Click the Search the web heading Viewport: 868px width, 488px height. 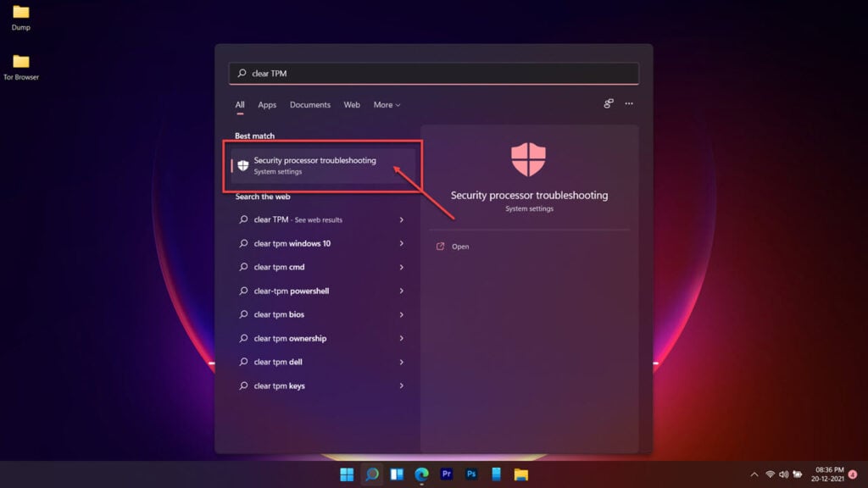(x=263, y=197)
